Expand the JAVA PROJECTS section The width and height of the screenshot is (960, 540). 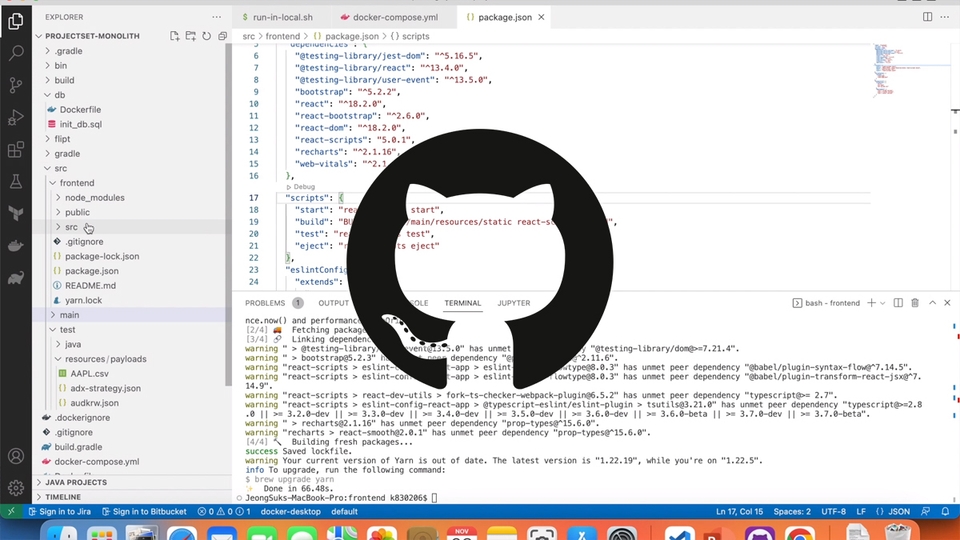[x=76, y=482]
